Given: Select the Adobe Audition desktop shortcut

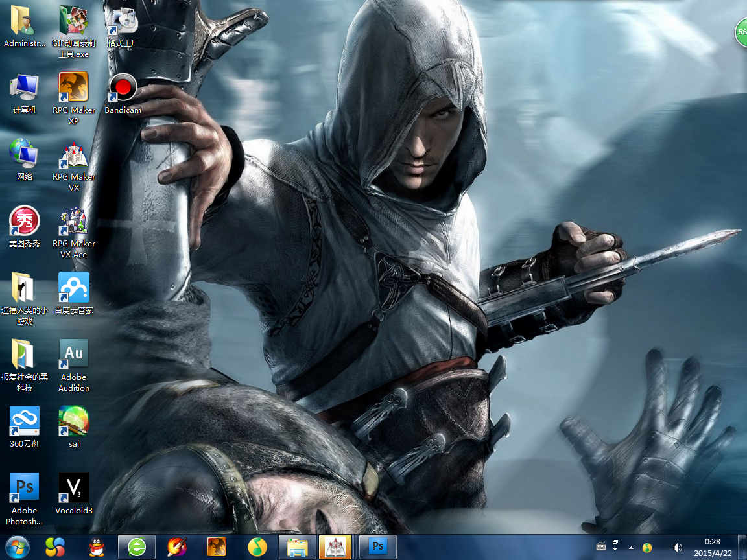Looking at the screenshot, I should click(74, 366).
